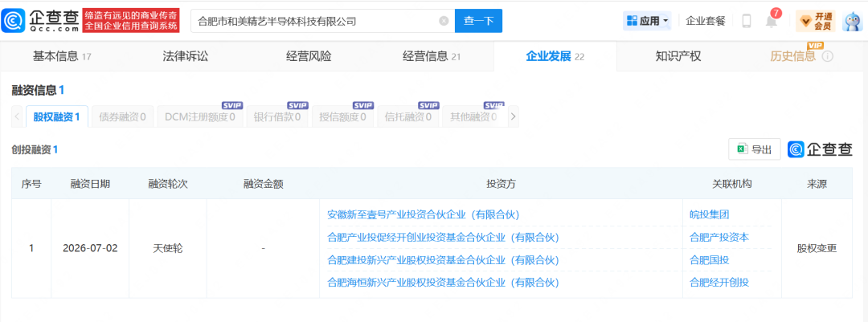868x322 pixels.
Task: Click the 关联机构 column header
Action: pyautogui.click(x=732, y=184)
